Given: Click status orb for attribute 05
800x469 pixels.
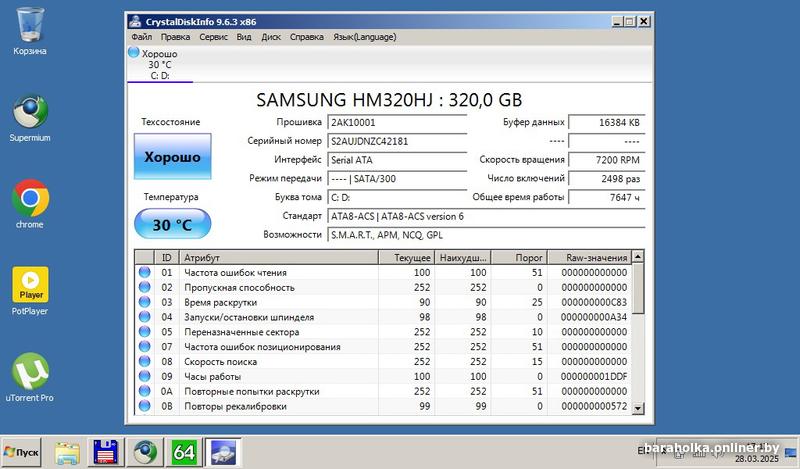Looking at the screenshot, I should (x=144, y=331).
